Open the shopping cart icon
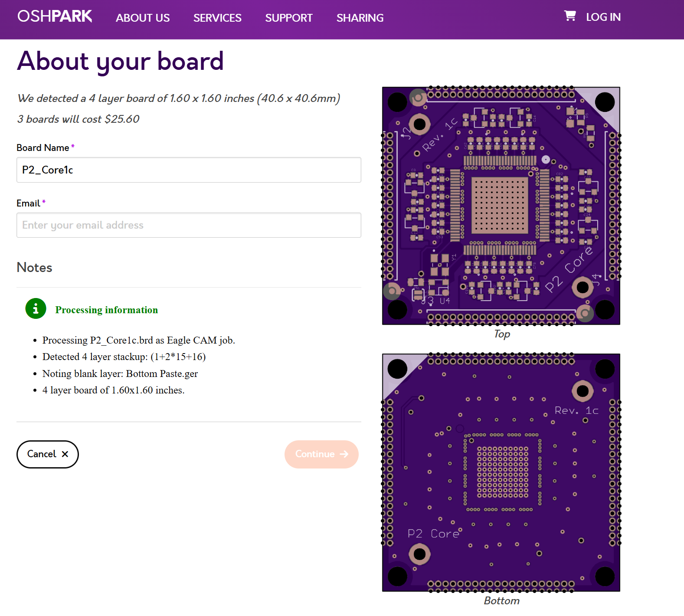The width and height of the screenshot is (684, 616). pos(570,16)
